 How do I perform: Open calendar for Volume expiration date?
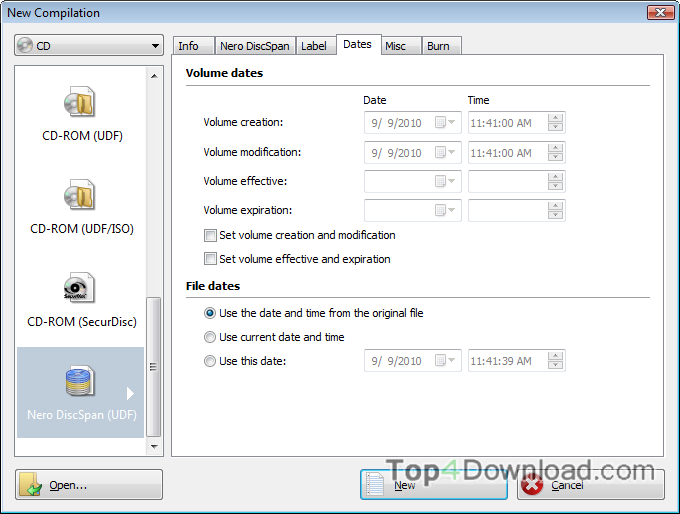(445, 210)
